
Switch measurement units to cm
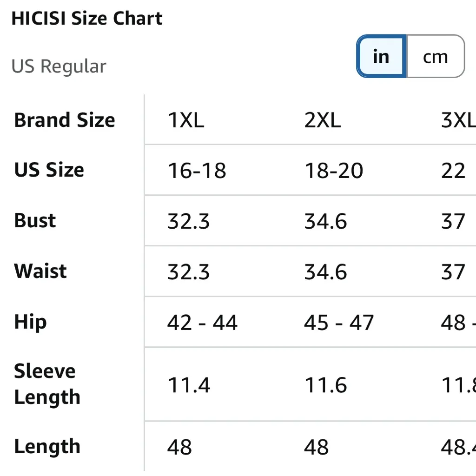(x=435, y=56)
